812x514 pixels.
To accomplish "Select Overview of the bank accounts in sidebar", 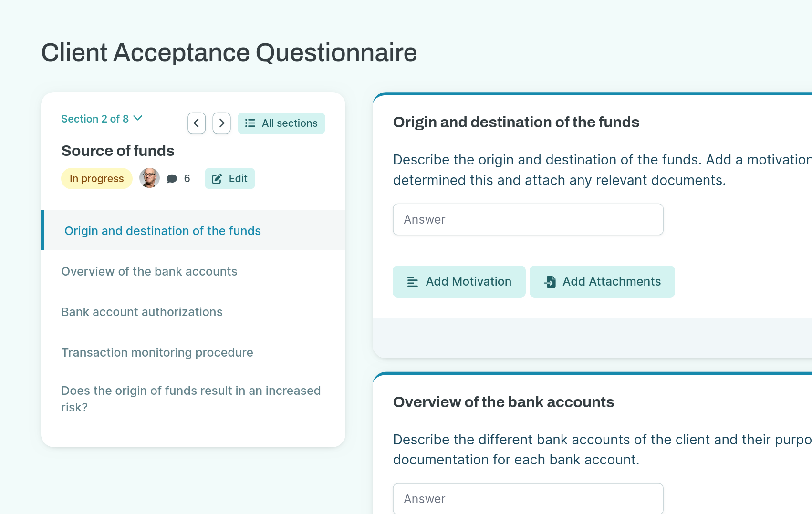I will 149,271.
